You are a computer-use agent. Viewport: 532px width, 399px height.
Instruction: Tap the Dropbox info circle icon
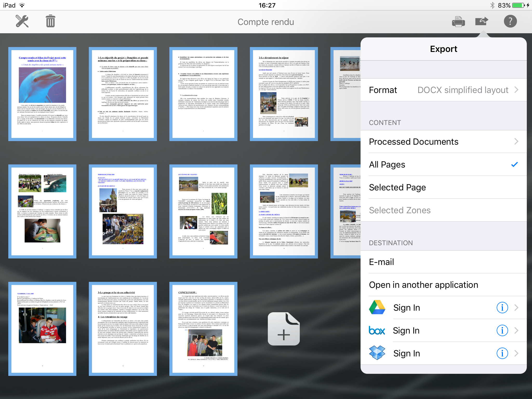click(x=502, y=353)
